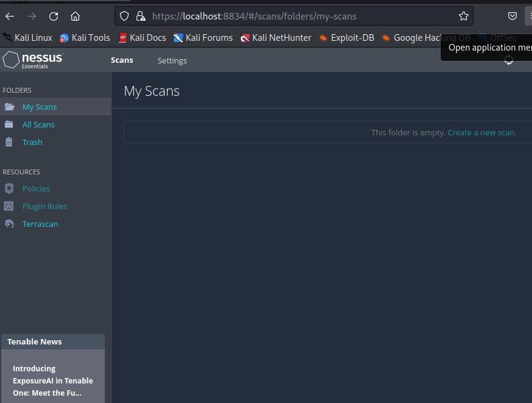Click the FOLDERS section label

[17, 90]
